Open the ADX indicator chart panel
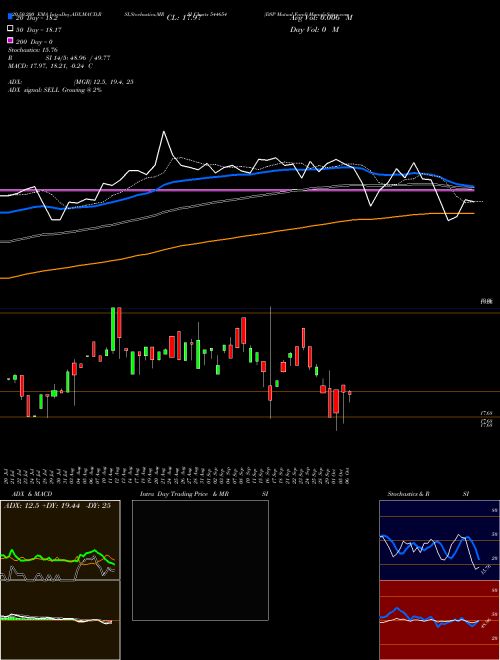 point(60,540)
